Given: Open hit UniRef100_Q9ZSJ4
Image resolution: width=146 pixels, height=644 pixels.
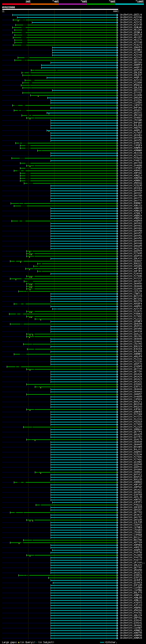Looking at the screenshot, I should 131,15.
